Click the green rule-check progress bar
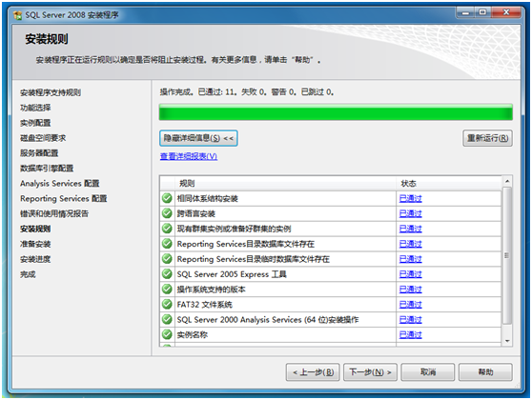The width and height of the screenshot is (532, 400). point(336,112)
